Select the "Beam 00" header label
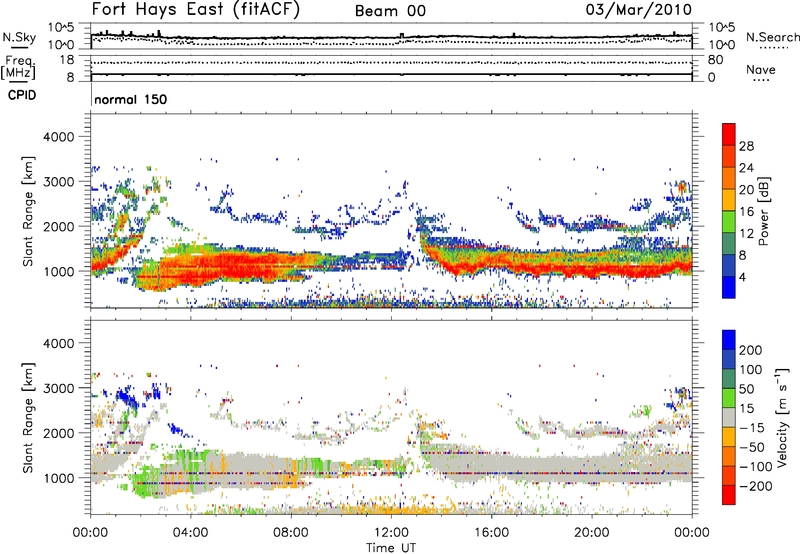The height and width of the screenshot is (554, 800). pos(390,11)
